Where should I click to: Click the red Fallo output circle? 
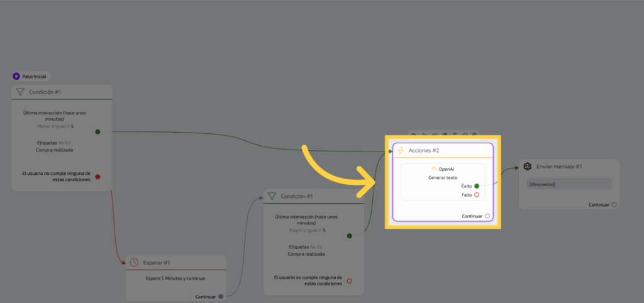477,195
